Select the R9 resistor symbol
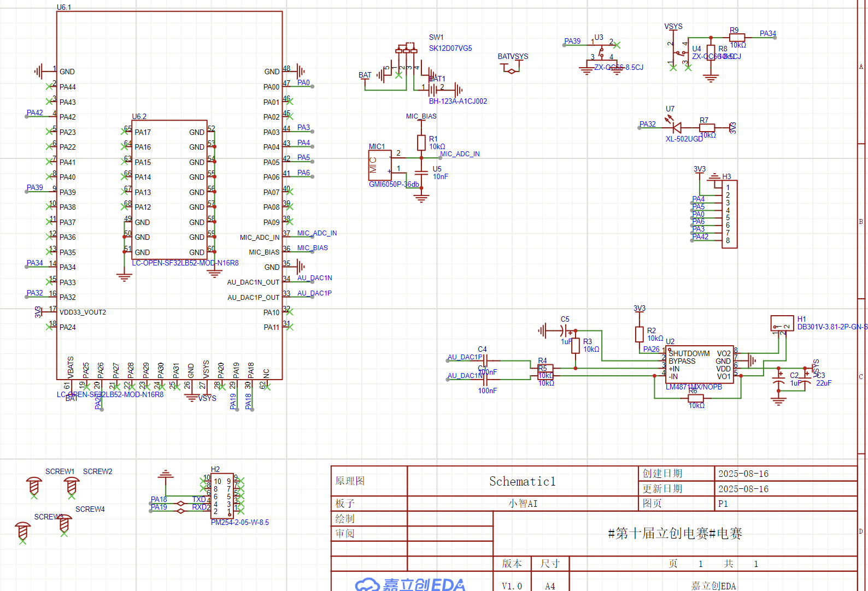 coord(737,38)
